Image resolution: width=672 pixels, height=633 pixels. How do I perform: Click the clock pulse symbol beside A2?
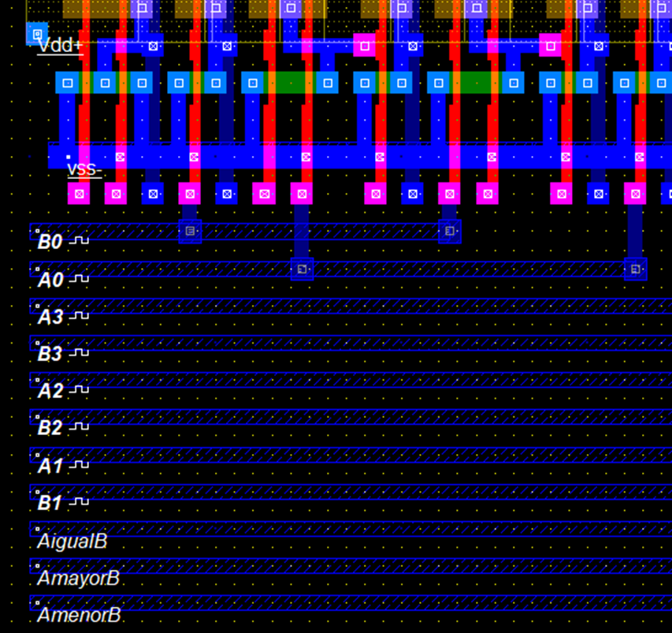pyautogui.click(x=80, y=389)
